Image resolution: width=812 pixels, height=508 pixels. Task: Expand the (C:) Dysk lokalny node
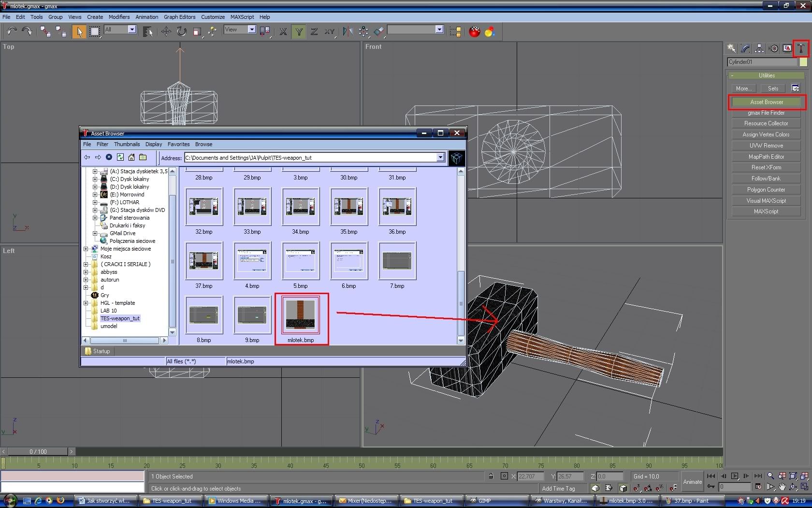coord(95,179)
